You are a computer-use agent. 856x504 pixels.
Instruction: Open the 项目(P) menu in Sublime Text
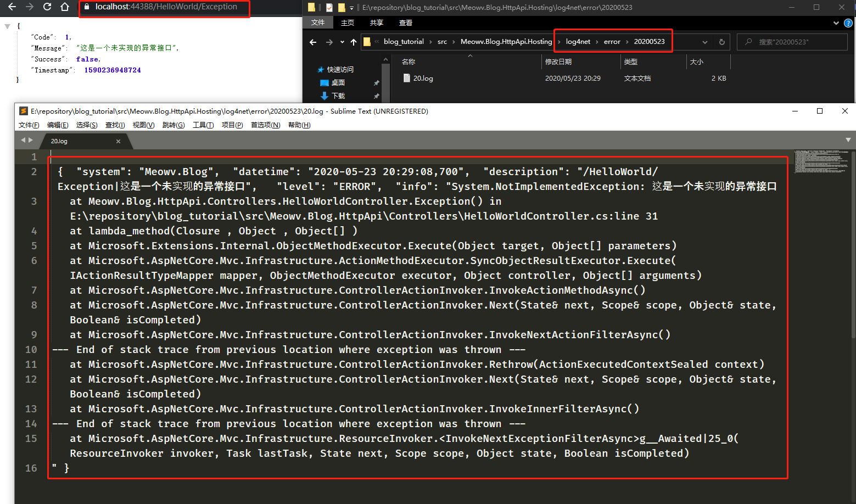tap(232, 125)
